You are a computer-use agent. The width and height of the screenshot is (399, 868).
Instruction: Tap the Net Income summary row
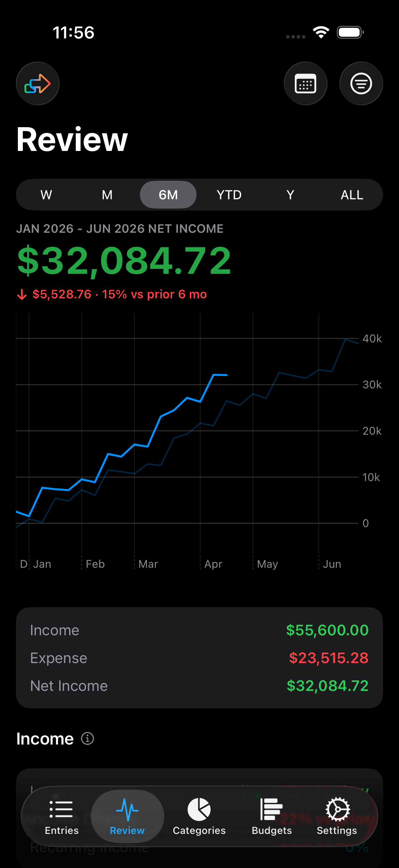point(199,686)
